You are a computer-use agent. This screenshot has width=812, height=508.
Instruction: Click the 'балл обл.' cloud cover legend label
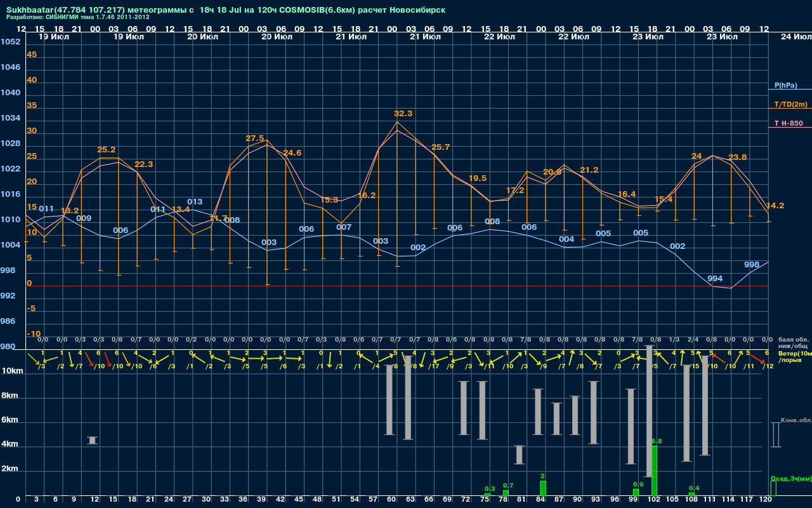click(x=793, y=340)
